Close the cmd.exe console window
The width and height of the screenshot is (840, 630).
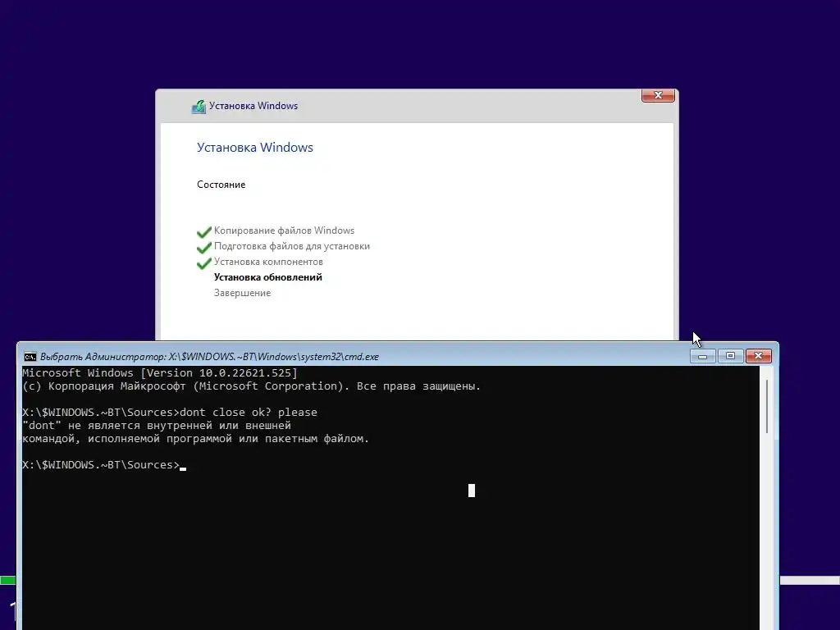759,356
